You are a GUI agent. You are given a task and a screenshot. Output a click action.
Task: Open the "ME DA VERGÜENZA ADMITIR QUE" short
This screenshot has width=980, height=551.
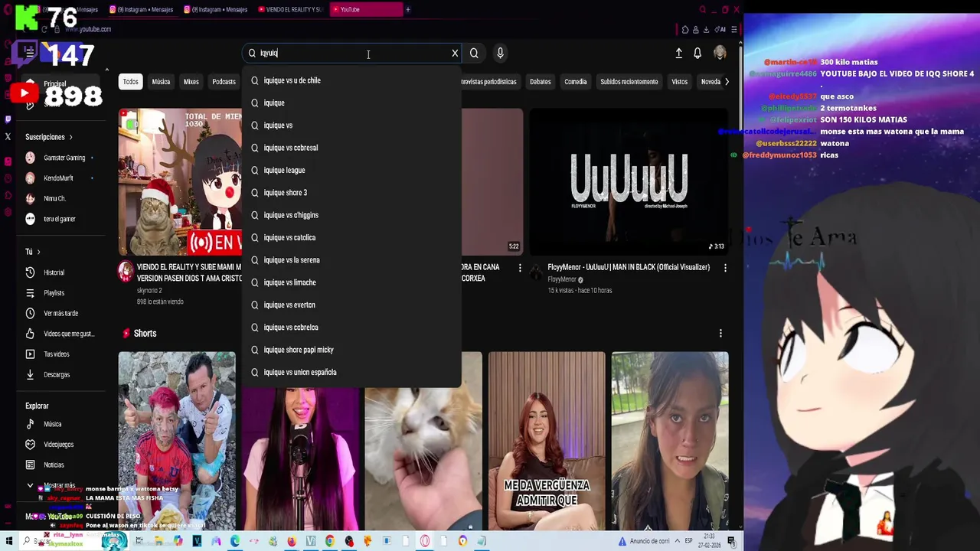(x=547, y=441)
